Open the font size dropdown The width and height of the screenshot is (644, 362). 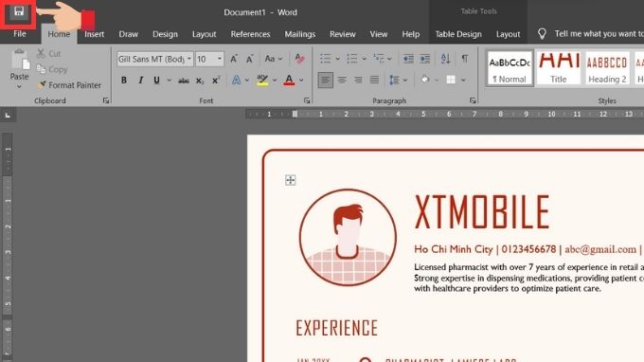220,59
